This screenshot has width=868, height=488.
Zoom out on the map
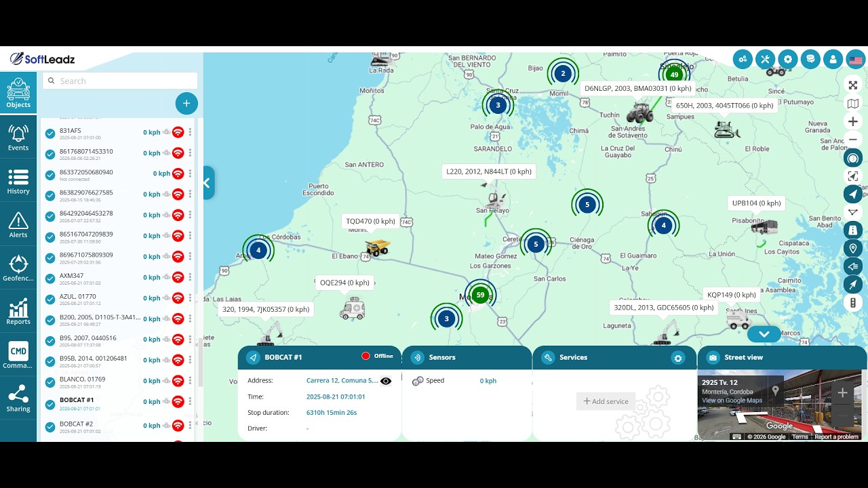click(x=853, y=140)
